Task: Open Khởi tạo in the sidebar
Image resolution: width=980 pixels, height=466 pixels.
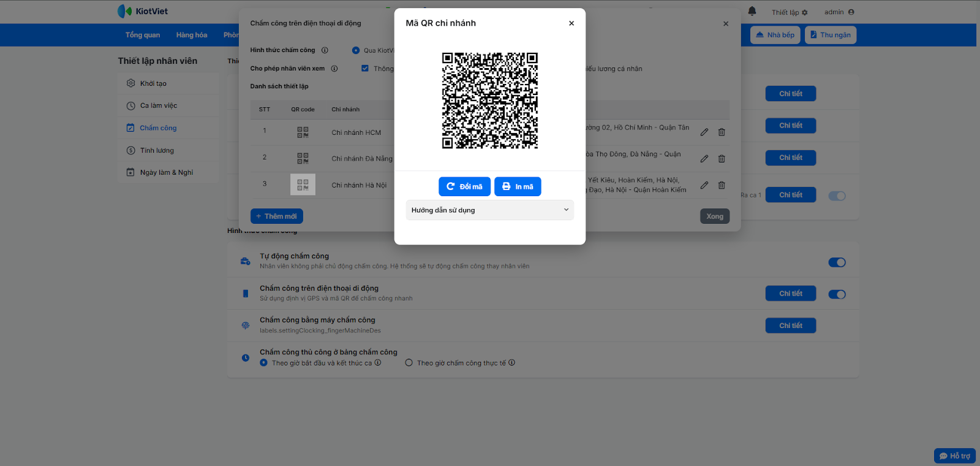Action: pyautogui.click(x=168, y=83)
